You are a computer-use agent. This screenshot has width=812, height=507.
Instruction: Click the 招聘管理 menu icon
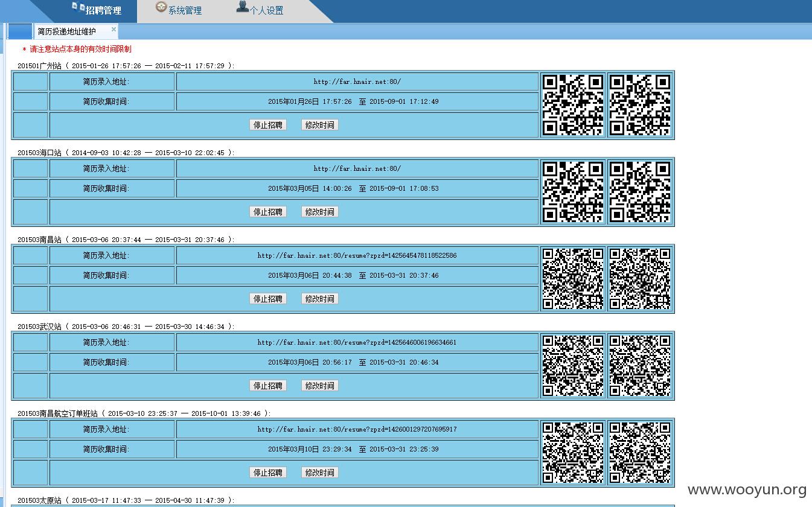coord(78,7)
